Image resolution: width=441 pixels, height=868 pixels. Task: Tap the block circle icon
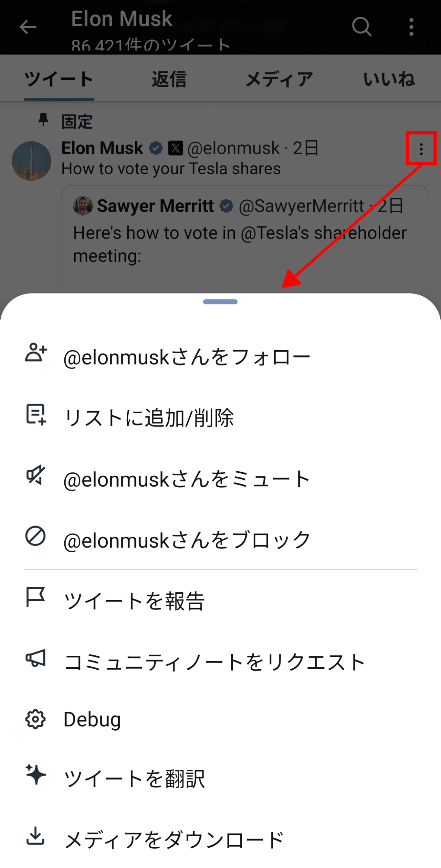pyautogui.click(x=36, y=536)
